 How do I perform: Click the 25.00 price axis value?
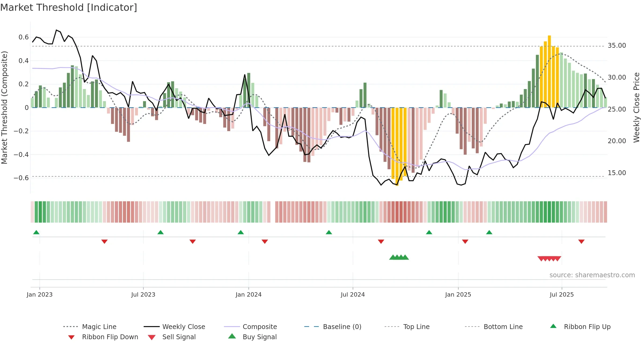coord(617,109)
